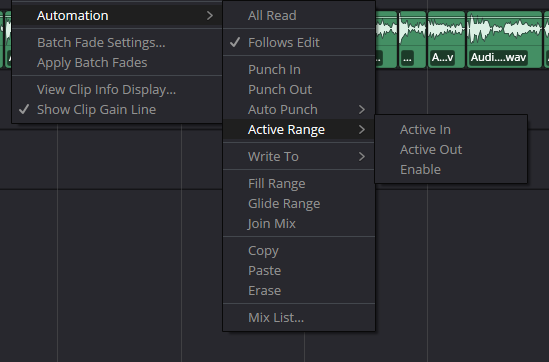This screenshot has height=362, width=549.
Task: Click Punch Out
Action: pos(299,90)
